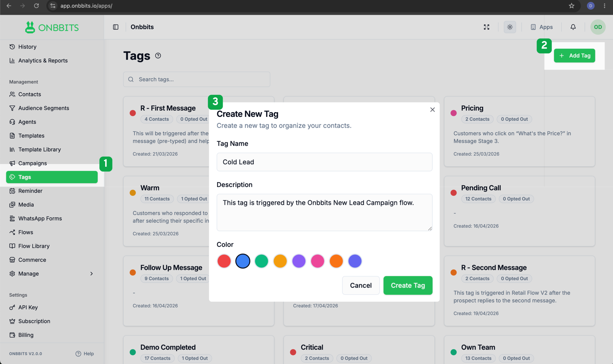The height and width of the screenshot is (364, 613).
Task: Click the Create Tag button
Action: click(x=408, y=285)
